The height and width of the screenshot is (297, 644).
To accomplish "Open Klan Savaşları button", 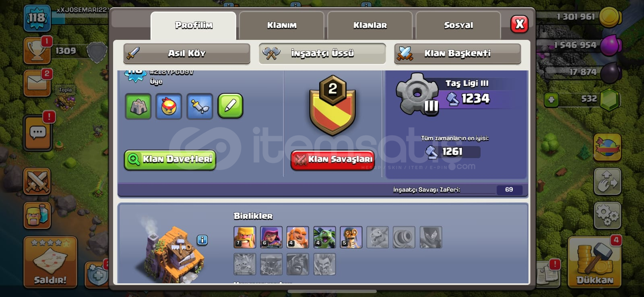I will click(333, 160).
